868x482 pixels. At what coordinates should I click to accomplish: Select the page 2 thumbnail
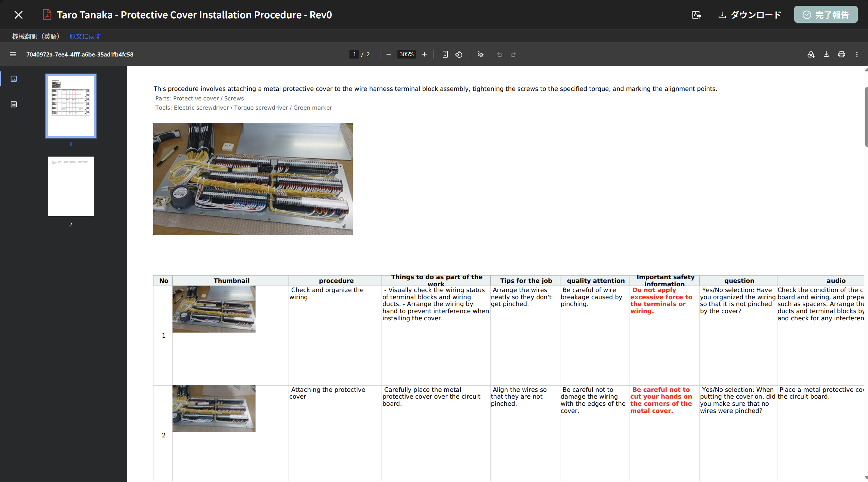(x=71, y=186)
